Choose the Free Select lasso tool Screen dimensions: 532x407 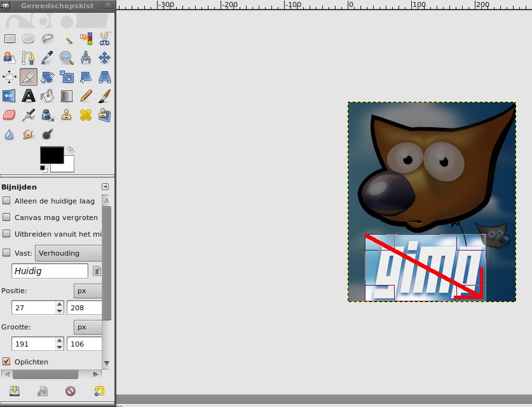pos(48,39)
